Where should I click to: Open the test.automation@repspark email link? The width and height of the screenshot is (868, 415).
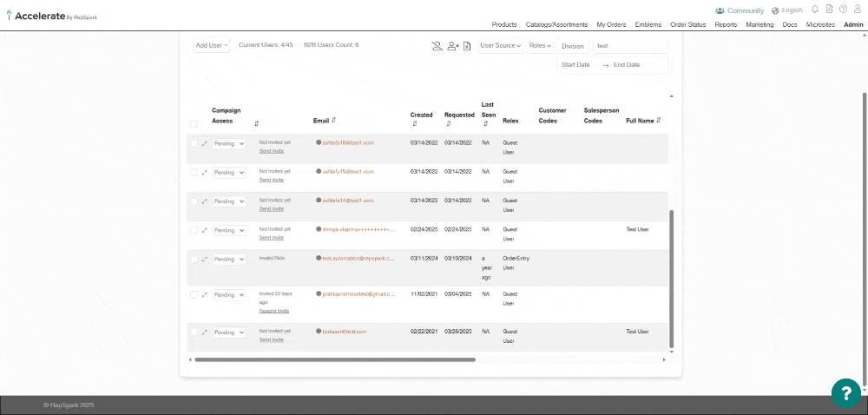click(x=358, y=259)
